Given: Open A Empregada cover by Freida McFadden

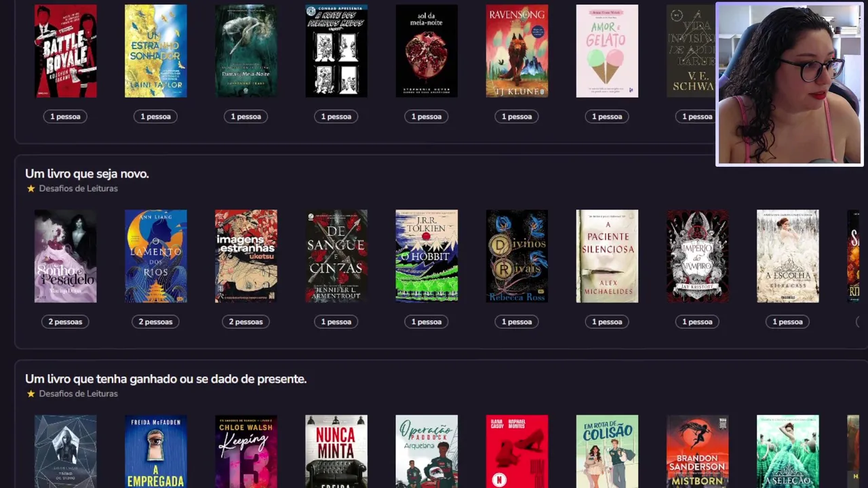Looking at the screenshot, I should (x=155, y=451).
